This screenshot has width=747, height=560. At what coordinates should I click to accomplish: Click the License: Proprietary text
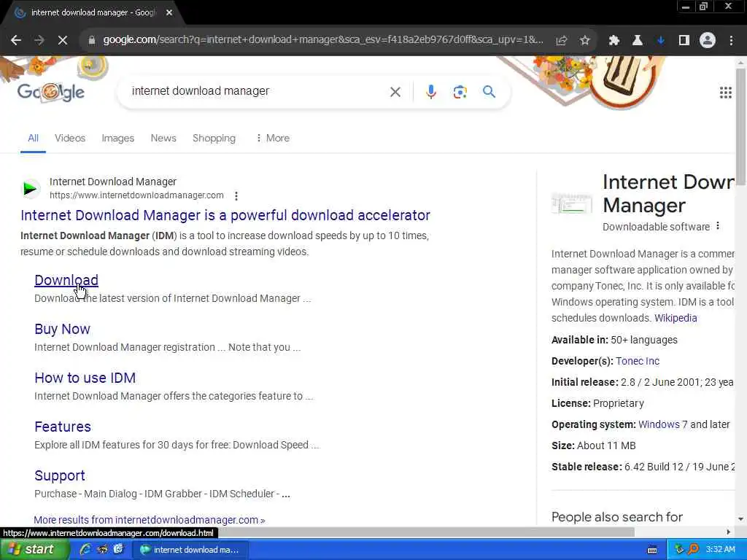click(598, 403)
